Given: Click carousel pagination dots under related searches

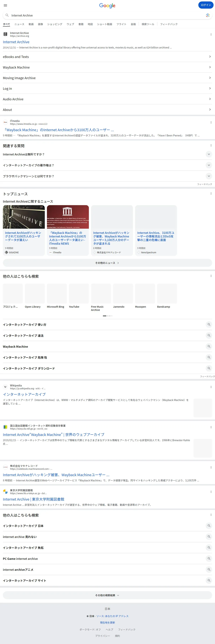Looking at the screenshot, I should 107,316.
